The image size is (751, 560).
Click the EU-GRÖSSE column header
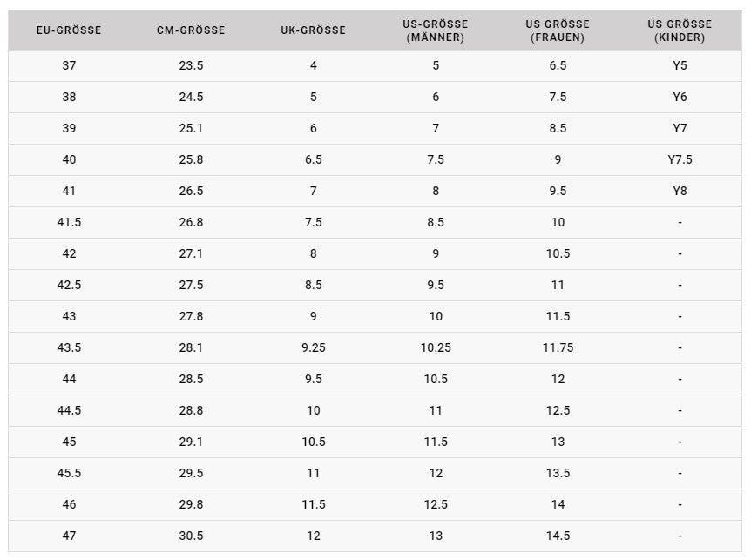[x=69, y=30]
